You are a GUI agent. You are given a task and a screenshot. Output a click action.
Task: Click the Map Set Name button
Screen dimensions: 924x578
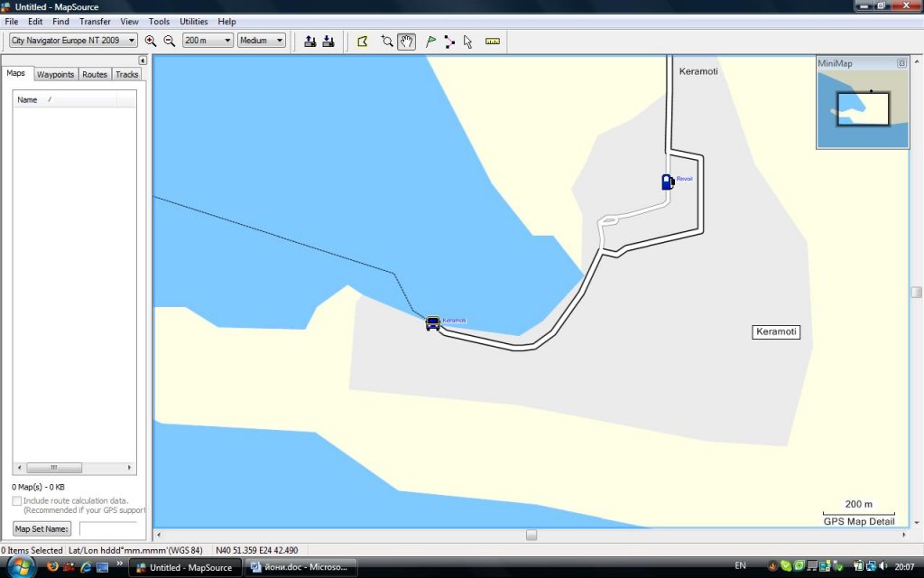tap(42, 529)
